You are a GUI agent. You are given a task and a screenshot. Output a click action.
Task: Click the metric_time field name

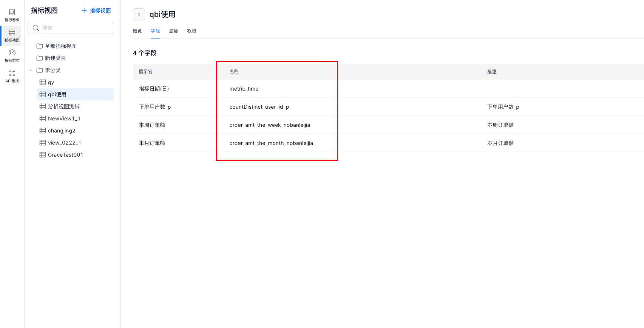tap(244, 89)
